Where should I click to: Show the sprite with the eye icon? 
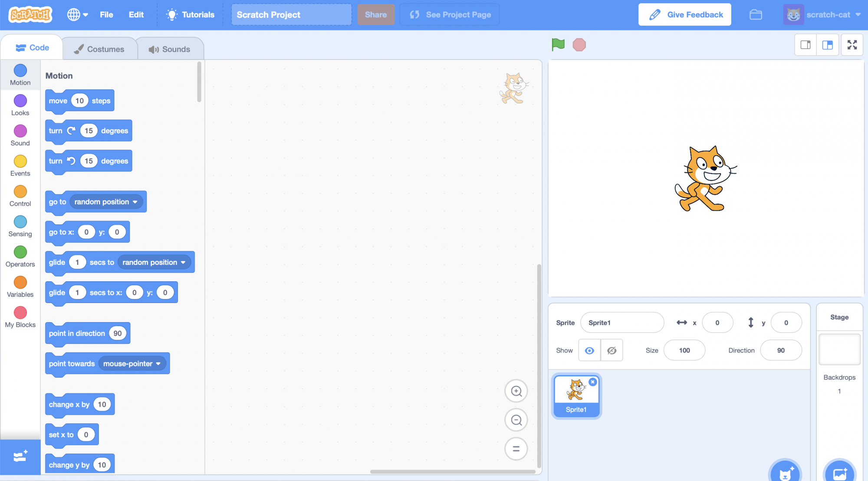589,350
